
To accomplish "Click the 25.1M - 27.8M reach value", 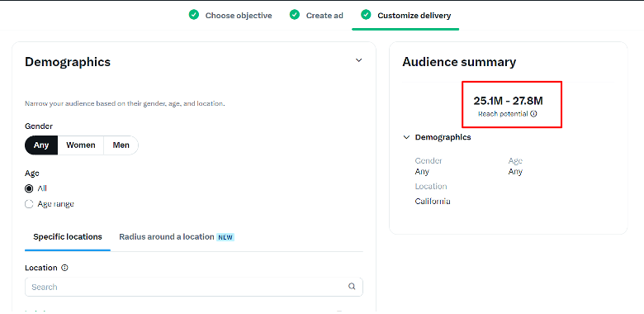I will 508,101.
